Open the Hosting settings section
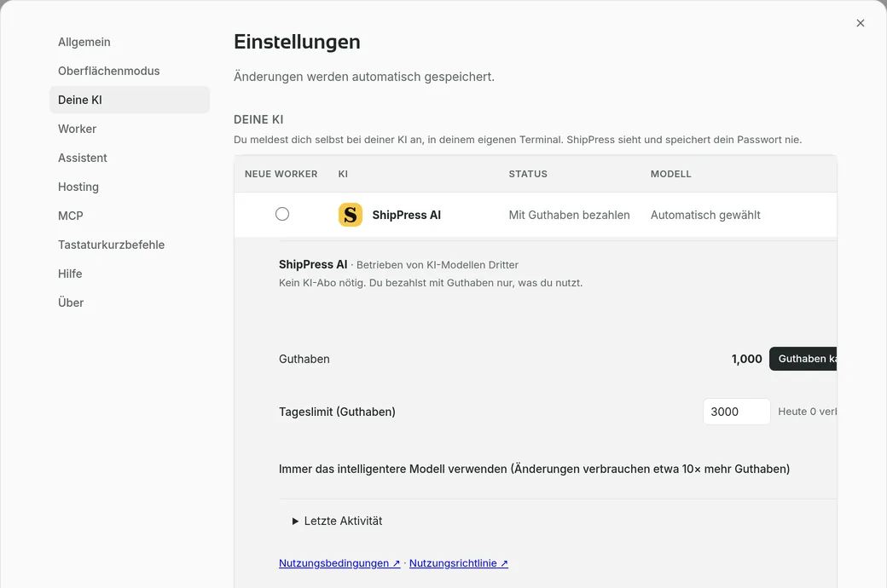Image resolution: width=887 pixels, height=588 pixels. 130,187
